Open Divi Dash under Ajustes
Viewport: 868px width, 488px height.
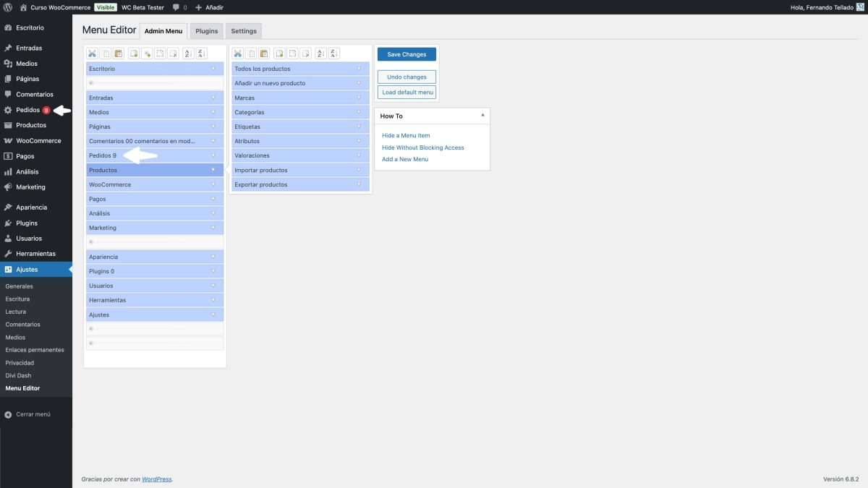point(18,375)
